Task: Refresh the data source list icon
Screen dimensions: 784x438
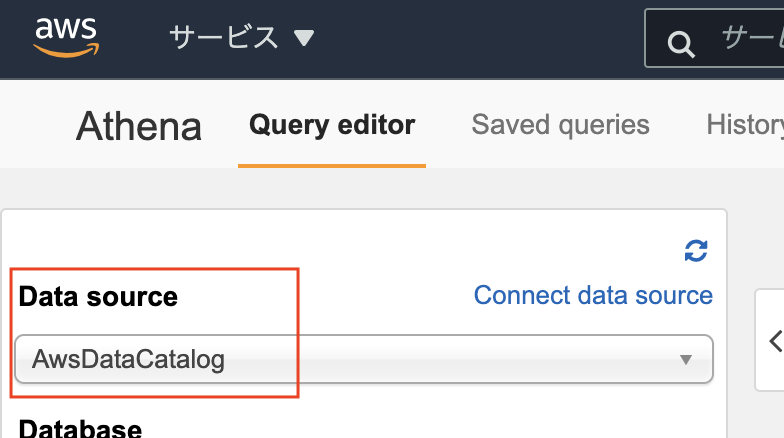Action: pyautogui.click(x=696, y=250)
